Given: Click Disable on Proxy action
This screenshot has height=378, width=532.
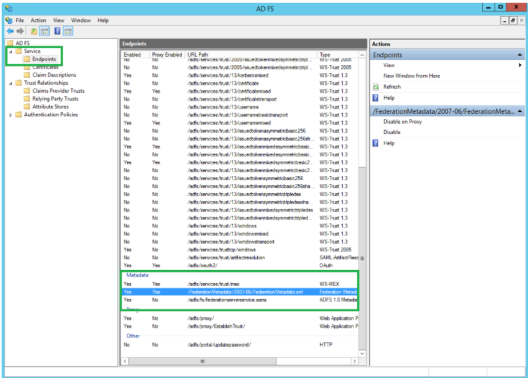Looking at the screenshot, I should point(402,122).
